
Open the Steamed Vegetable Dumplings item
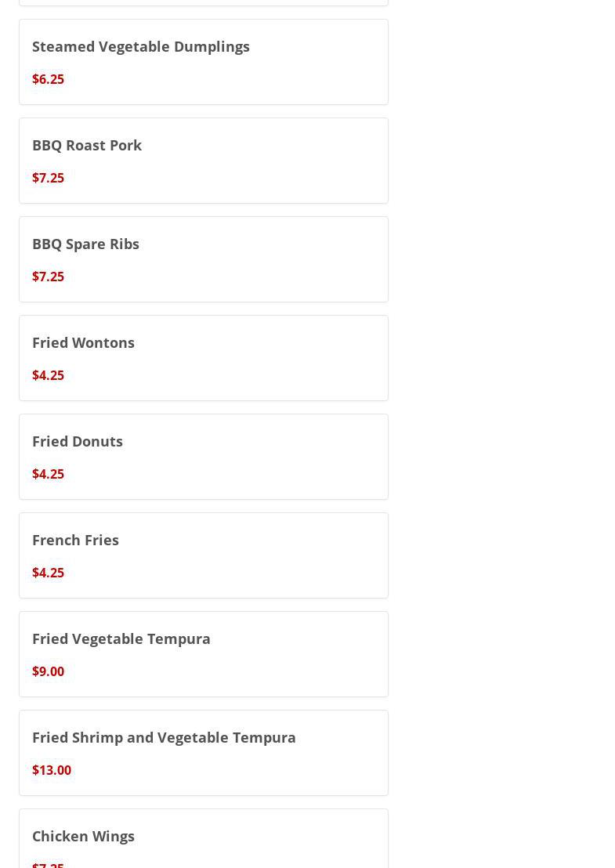[141, 46]
